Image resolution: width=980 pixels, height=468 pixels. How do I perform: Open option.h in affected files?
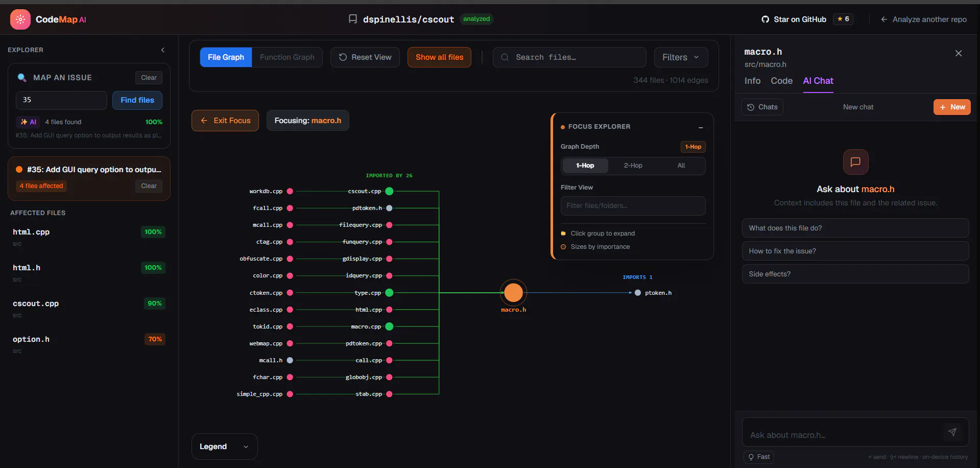[89, 344]
